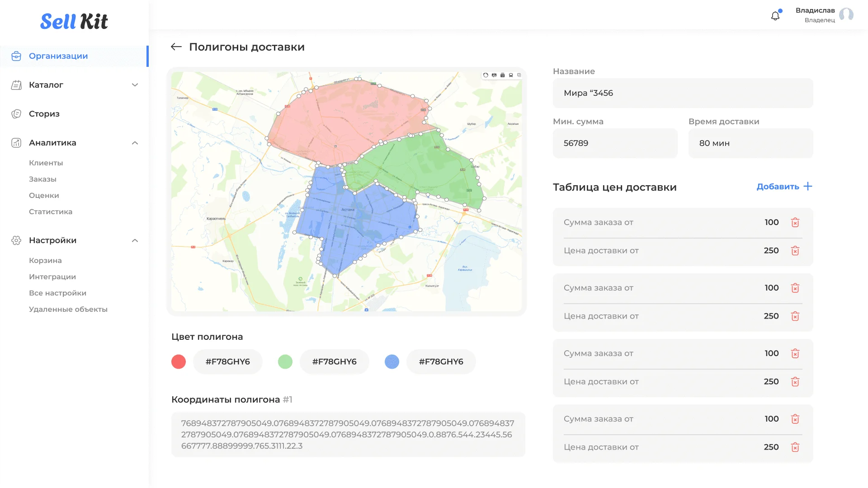Image resolution: width=868 pixels, height=488 pixels.
Task: Delete first Сумма заказа от row
Action: coord(795,222)
